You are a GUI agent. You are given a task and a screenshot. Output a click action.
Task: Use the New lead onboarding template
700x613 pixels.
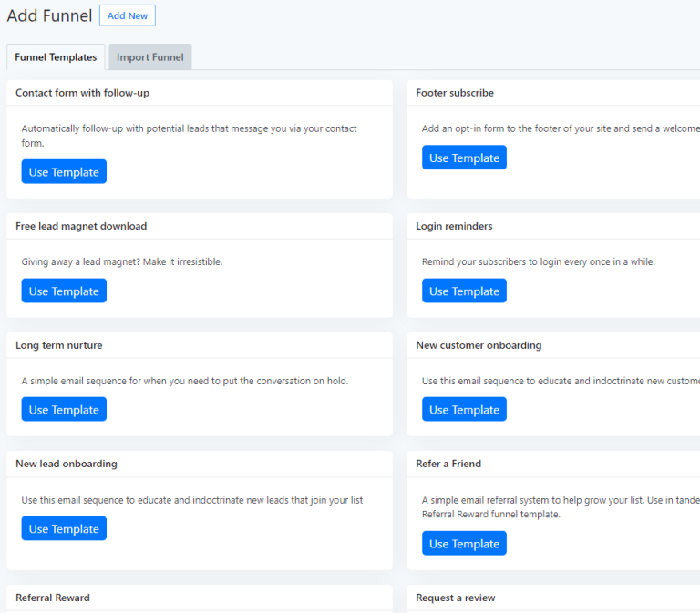pos(64,529)
